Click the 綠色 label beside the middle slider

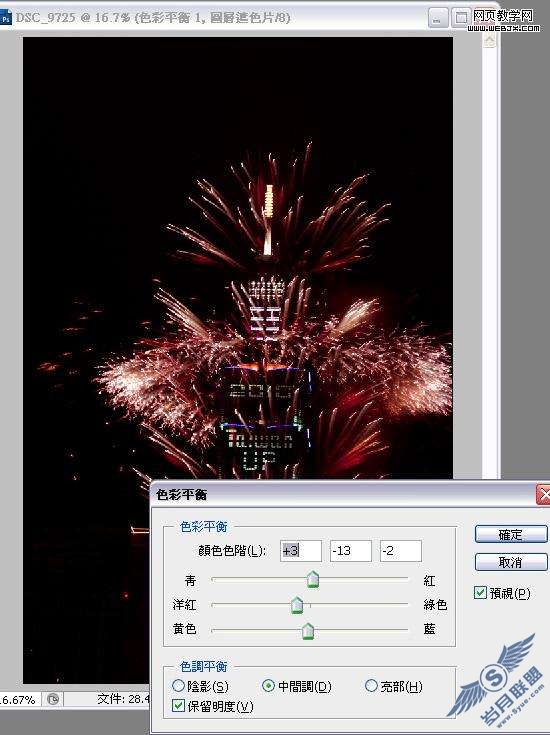tap(435, 605)
